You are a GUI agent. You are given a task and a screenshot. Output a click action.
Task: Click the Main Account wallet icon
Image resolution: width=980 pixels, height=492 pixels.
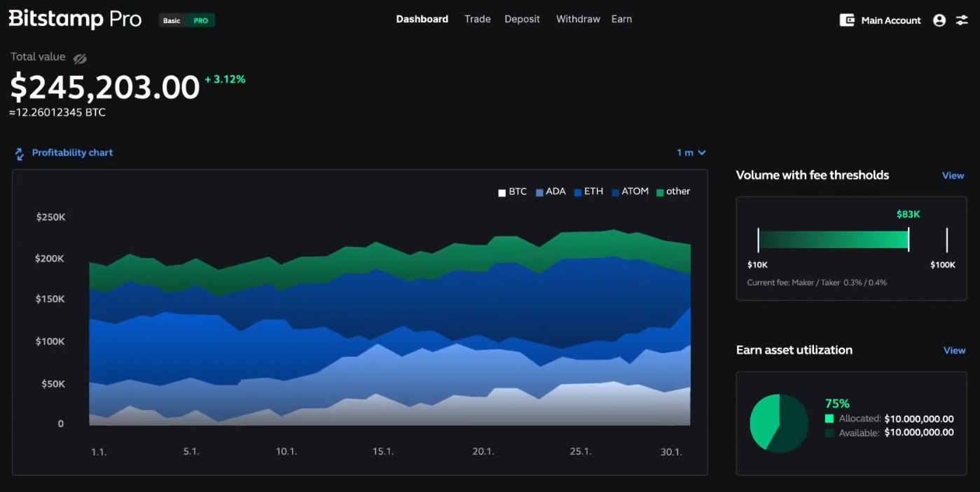[847, 20]
